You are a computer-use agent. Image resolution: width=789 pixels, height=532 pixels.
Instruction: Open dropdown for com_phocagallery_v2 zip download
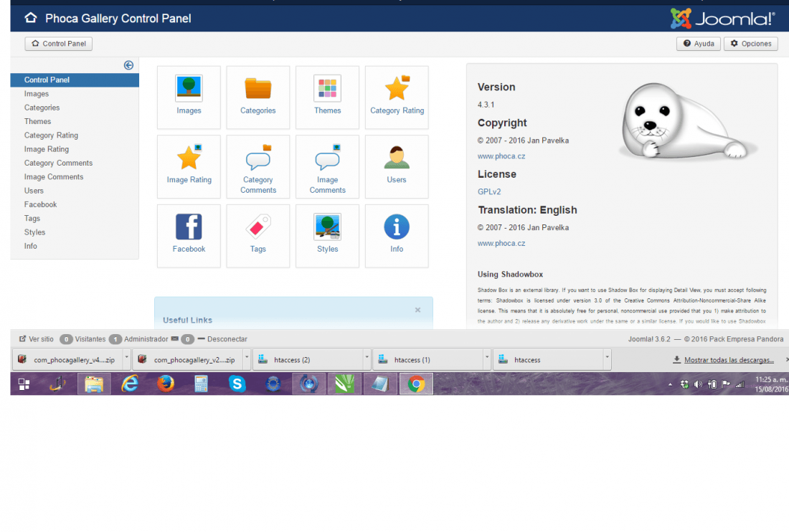click(x=247, y=359)
